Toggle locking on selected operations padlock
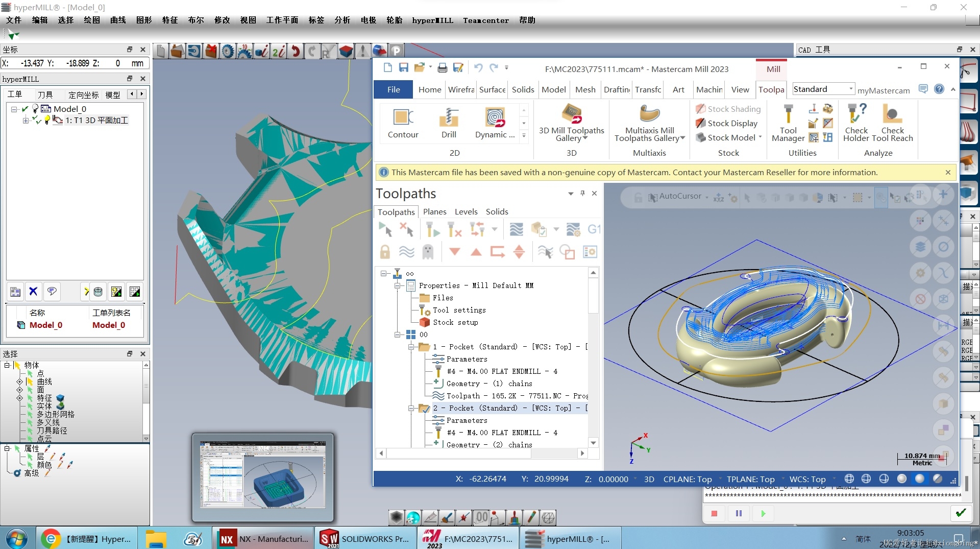Image resolution: width=980 pixels, height=549 pixels. pyautogui.click(x=385, y=252)
